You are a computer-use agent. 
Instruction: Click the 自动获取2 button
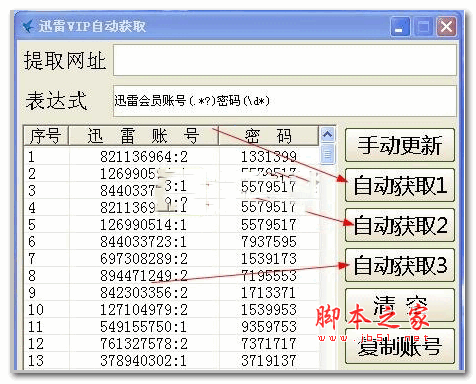[x=400, y=225]
